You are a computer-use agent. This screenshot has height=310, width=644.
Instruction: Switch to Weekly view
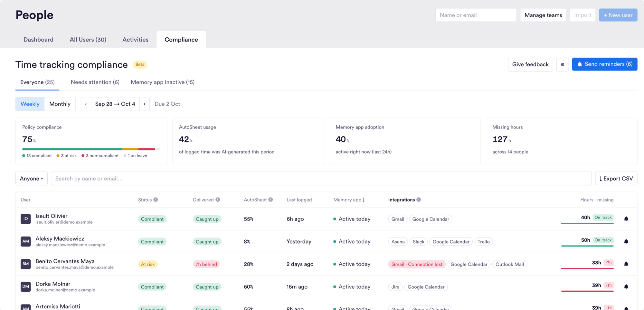(x=30, y=104)
